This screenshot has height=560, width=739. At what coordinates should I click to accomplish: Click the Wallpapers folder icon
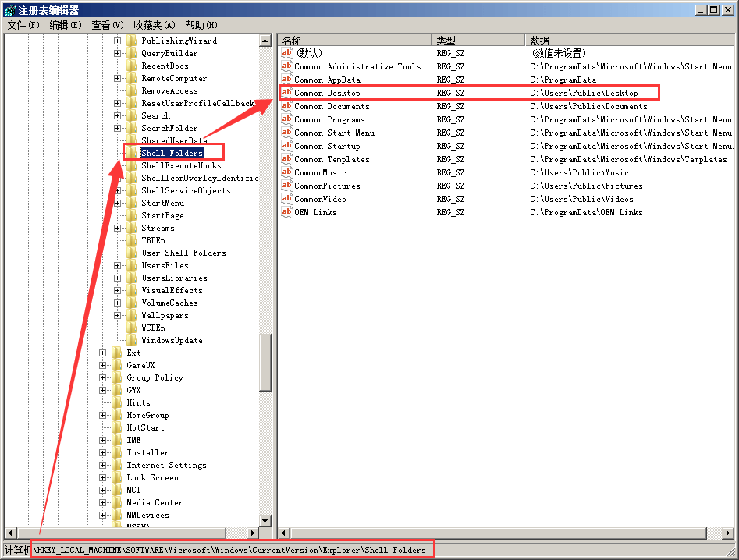132,316
